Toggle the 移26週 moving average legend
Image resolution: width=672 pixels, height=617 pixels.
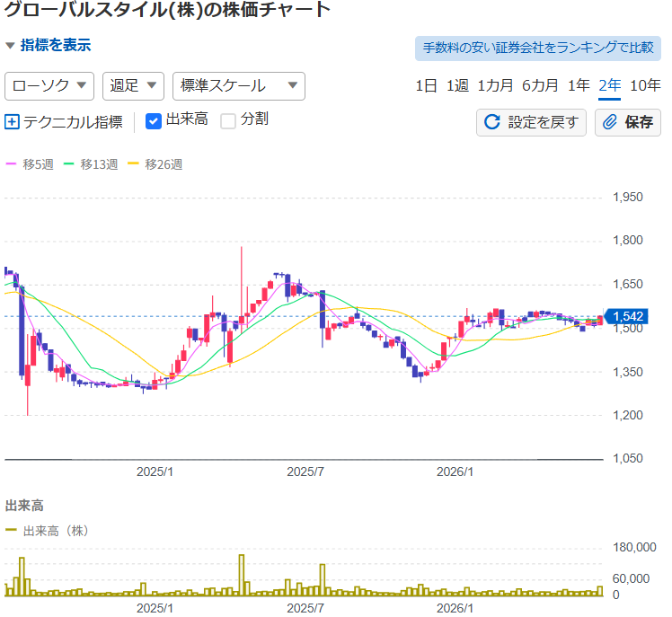[x=155, y=164]
